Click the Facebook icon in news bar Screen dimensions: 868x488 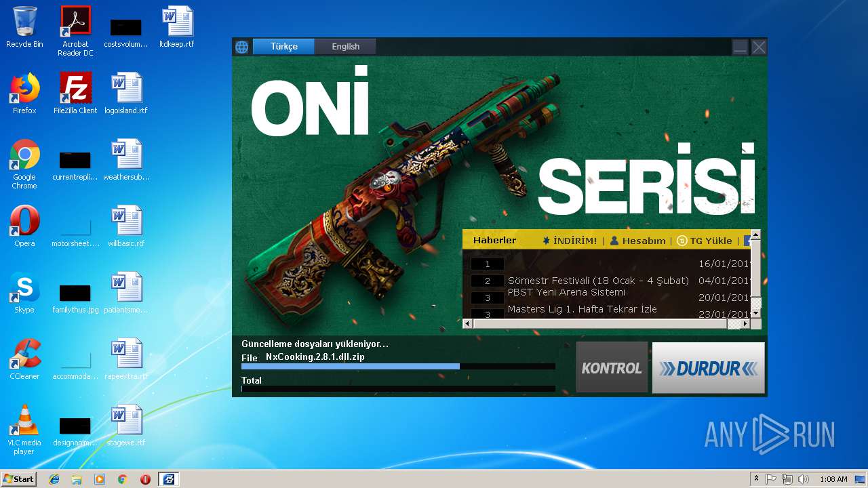pyautogui.click(x=747, y=241)
